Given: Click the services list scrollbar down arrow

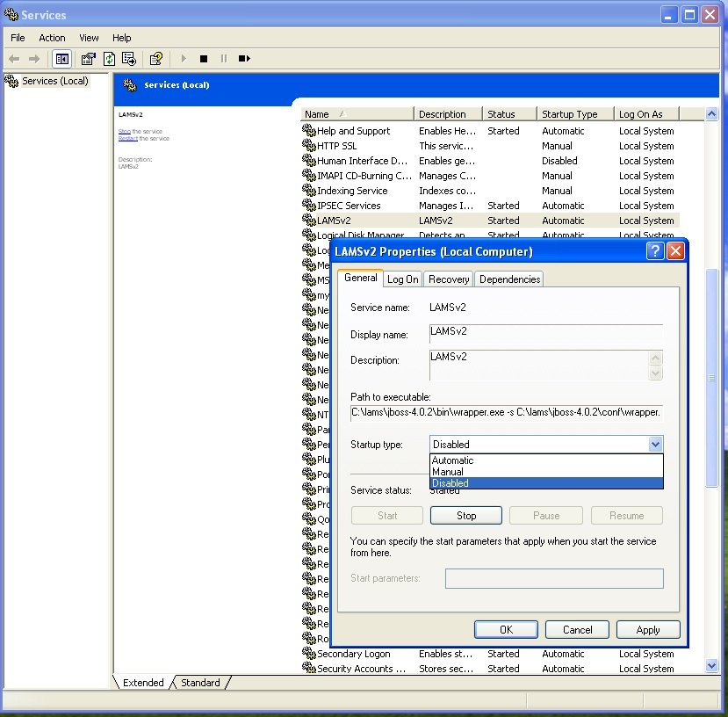Looking at the screenshot, I should point(712,666).
